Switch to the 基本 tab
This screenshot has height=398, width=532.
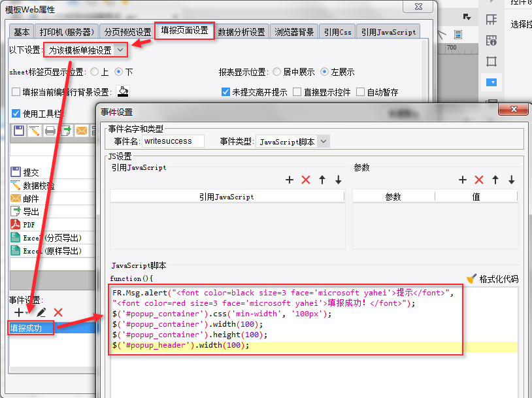click(22, 32)
